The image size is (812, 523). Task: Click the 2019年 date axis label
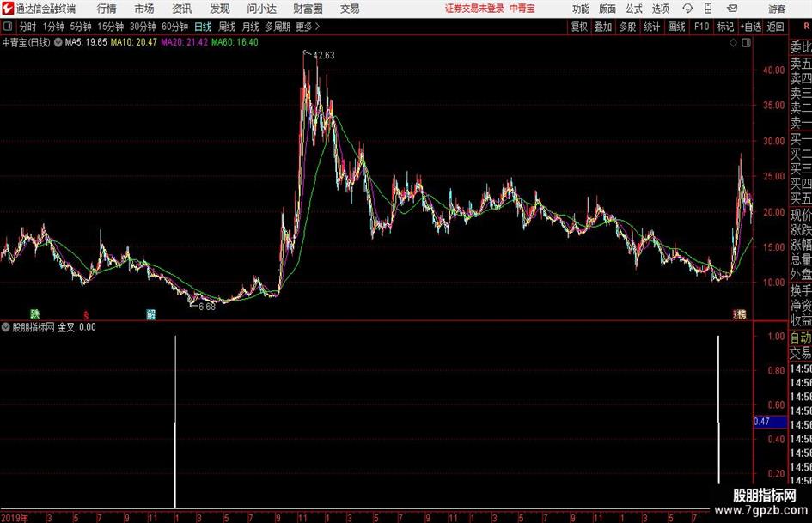(x=15, y=518)
